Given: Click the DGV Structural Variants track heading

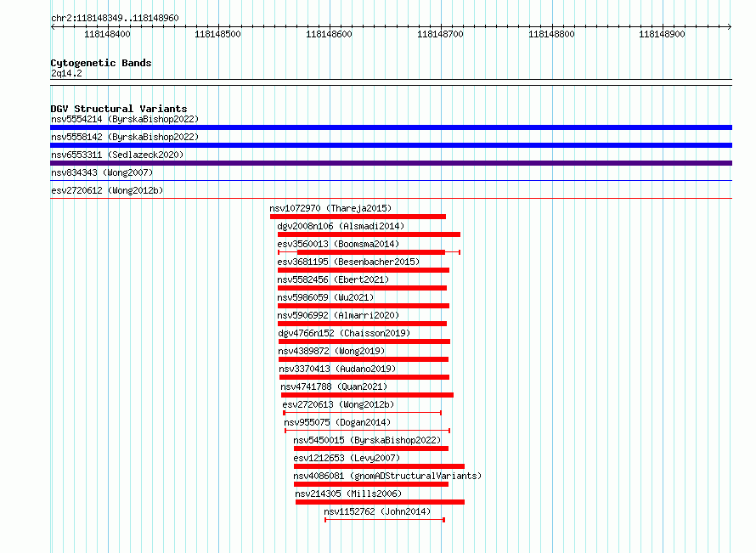Looking at the screenshot, I should coord(119,109).
